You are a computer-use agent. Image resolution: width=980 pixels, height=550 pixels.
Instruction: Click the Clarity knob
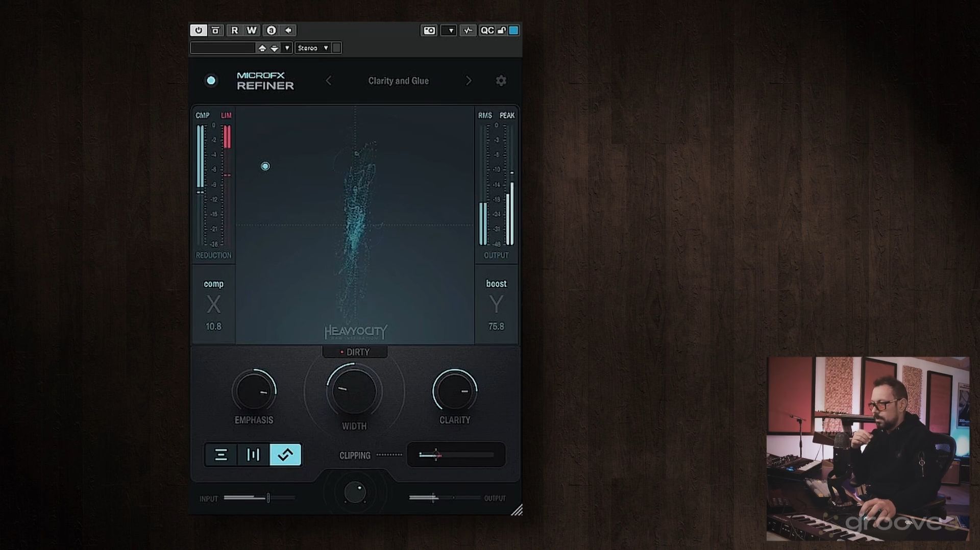(455, 391)
